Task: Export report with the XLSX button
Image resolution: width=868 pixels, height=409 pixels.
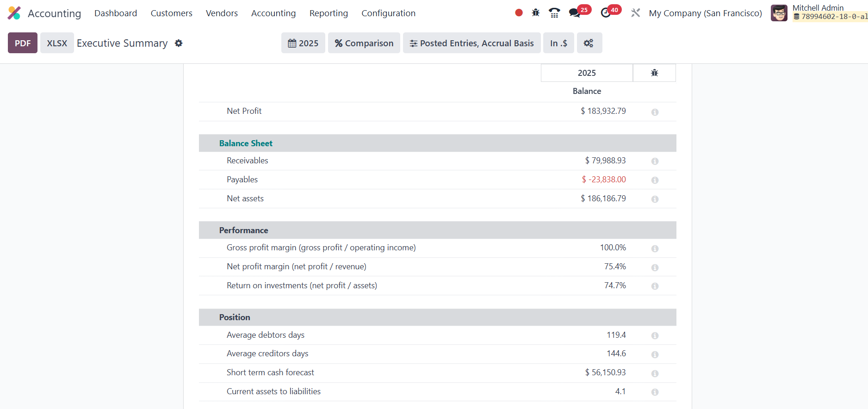Action: tap(57, 43)
